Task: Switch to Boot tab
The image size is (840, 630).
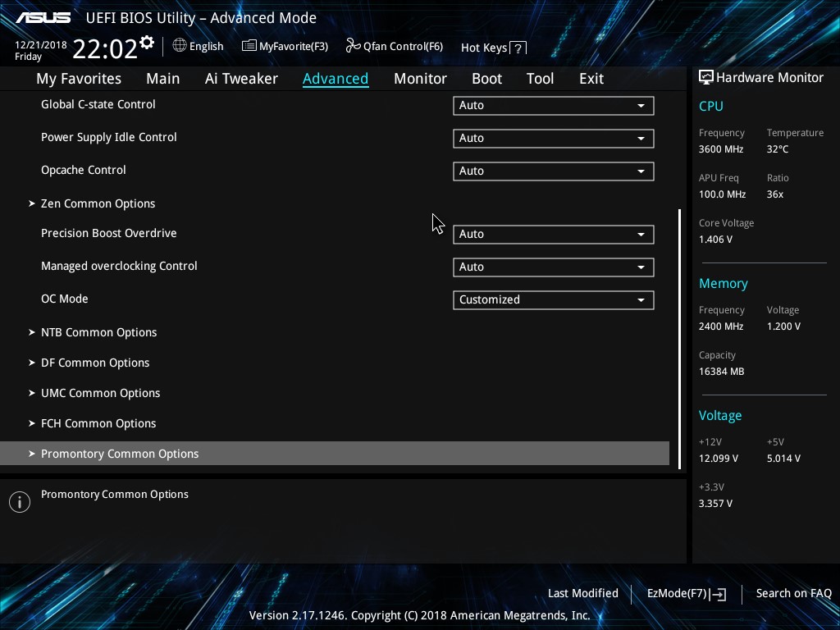Action: pyautogui.click(x=486, y=79)
